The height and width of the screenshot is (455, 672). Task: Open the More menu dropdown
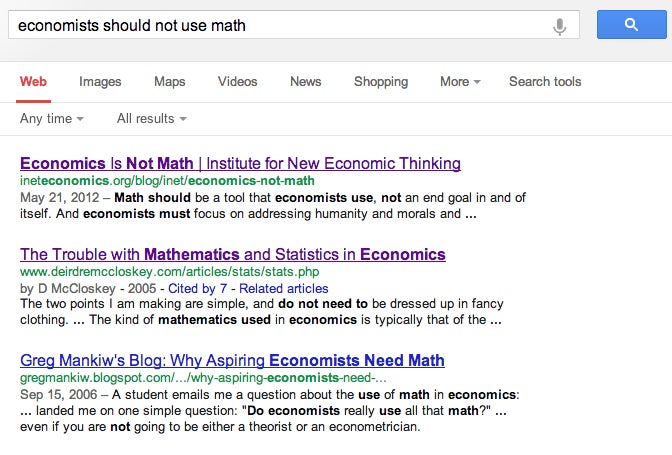[x=460, y=81]
